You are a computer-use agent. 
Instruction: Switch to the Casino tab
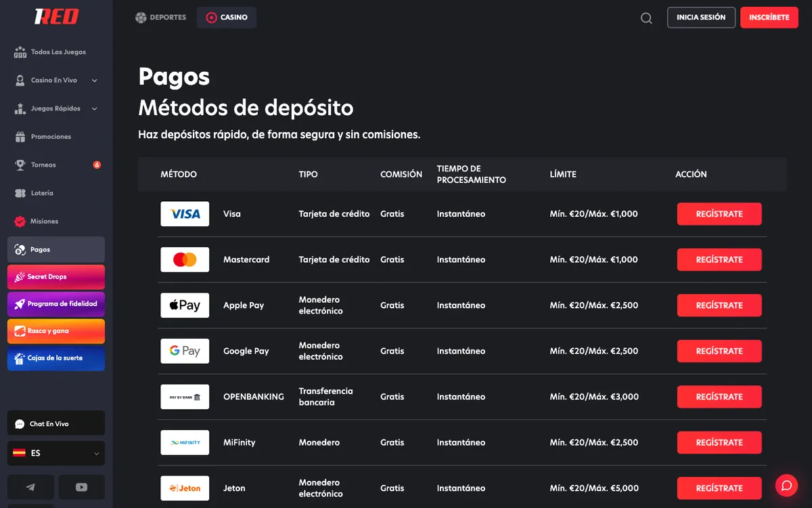point(227,18)
